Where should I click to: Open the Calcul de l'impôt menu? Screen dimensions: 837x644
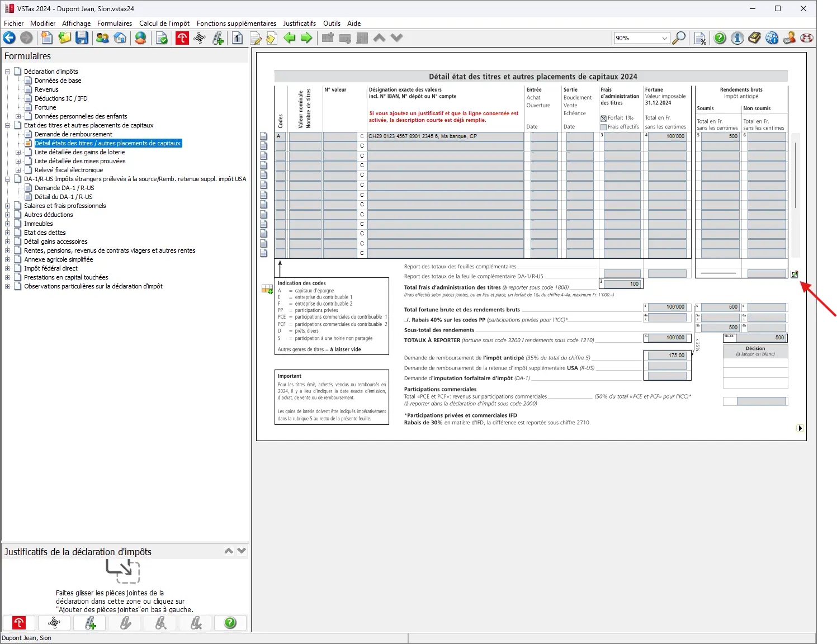coord(164,23)
